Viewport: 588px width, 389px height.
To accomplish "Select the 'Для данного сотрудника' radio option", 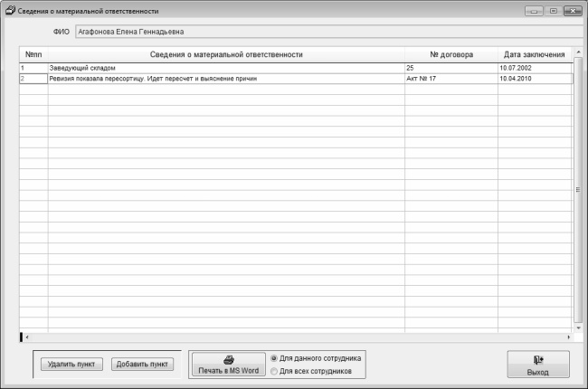I will tap(274, 358).
